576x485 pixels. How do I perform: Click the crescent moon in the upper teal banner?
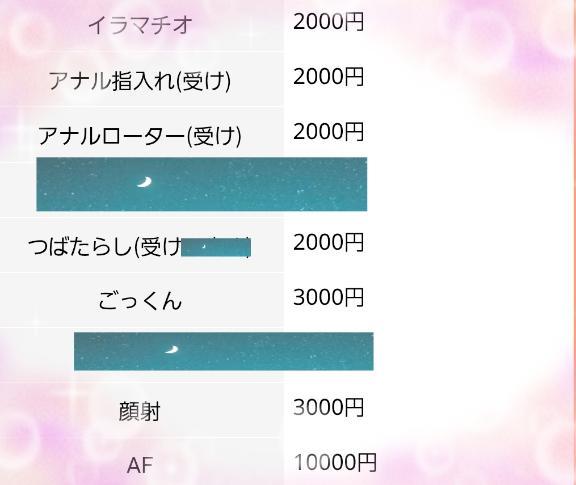pyautogui.click(x=145, y=182)
